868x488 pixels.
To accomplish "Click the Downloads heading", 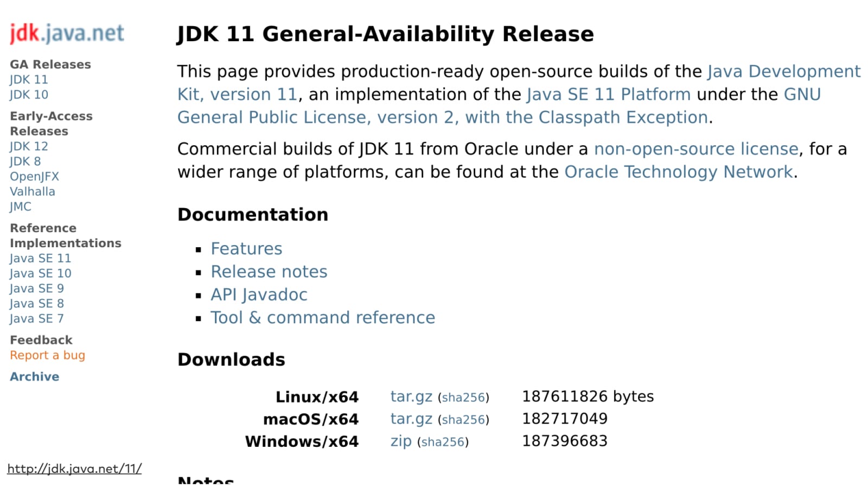I will point(231,360).
